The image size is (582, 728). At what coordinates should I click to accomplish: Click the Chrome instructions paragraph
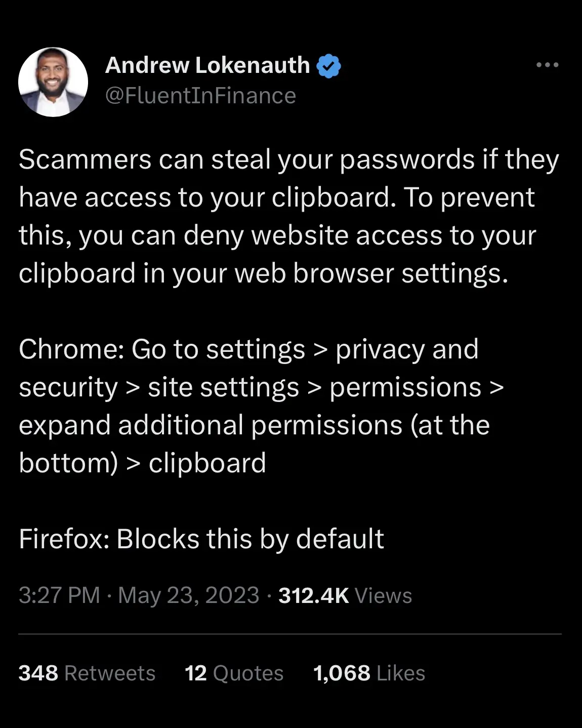(253, 405)
